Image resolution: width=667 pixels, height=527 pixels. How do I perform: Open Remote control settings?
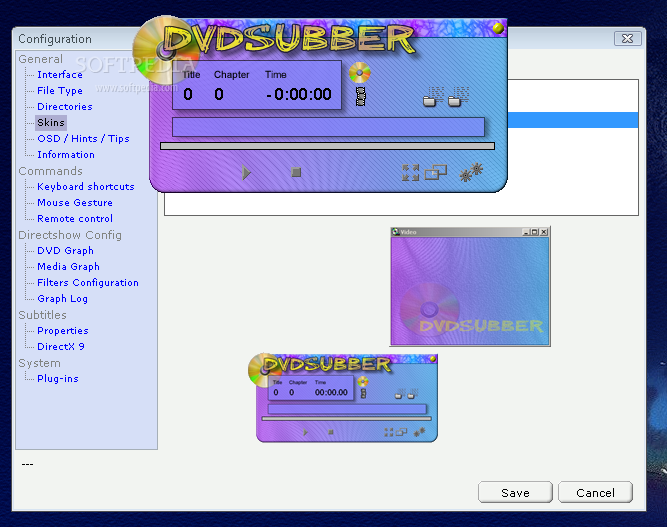click(75, 218)
